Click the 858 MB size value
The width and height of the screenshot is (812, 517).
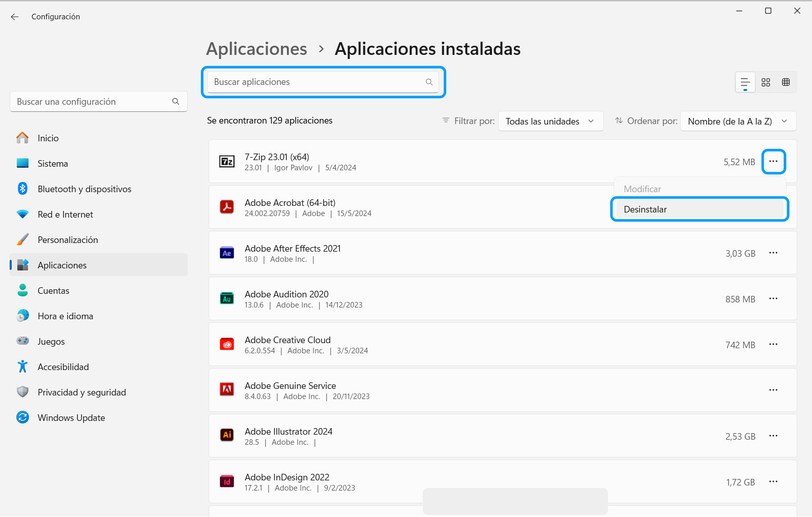(x=740, y=299)
